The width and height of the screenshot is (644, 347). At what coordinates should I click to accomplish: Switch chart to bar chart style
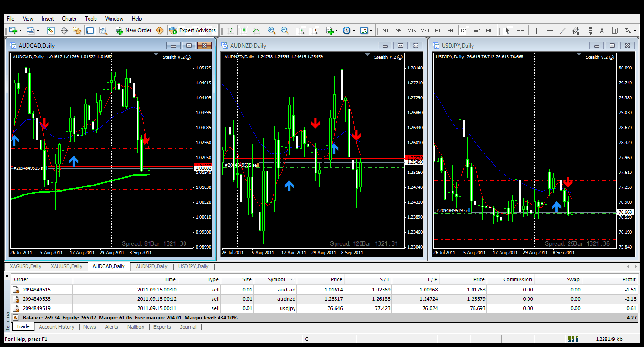click(x=230, y=30)
